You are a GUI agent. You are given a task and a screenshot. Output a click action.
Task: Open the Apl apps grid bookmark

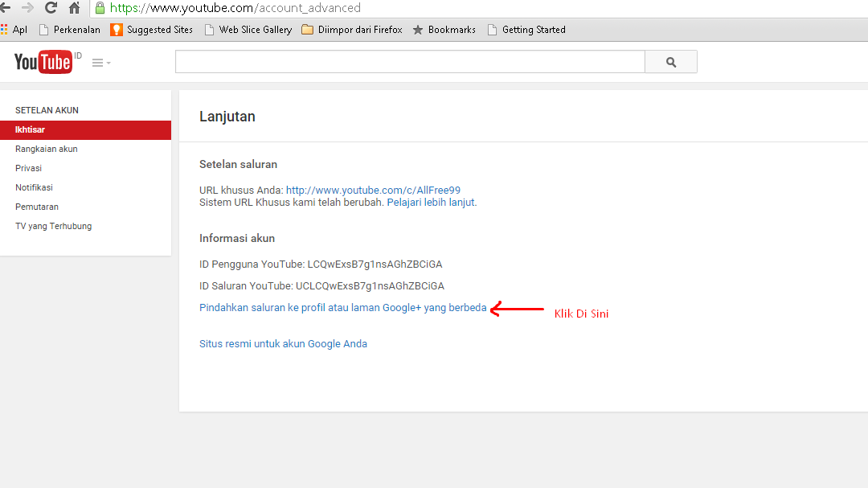(x=14, y=30)
